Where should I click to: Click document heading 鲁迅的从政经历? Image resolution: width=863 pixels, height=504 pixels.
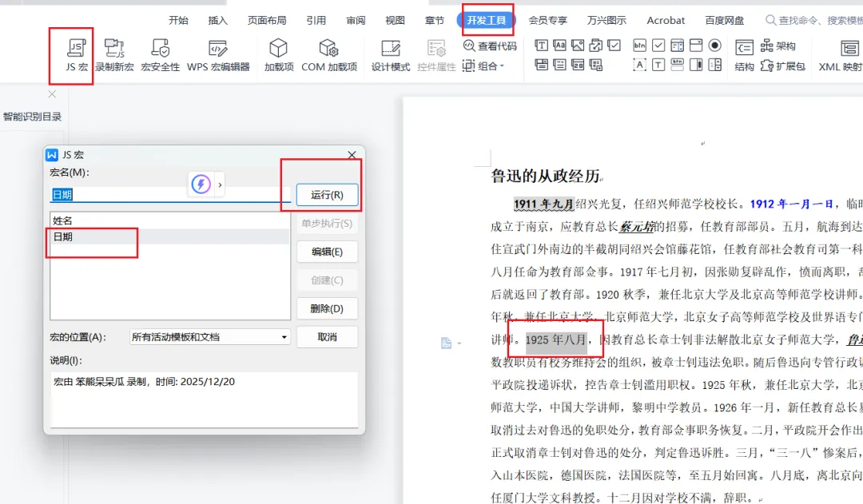pyautogui.click(x=545, y=176)
